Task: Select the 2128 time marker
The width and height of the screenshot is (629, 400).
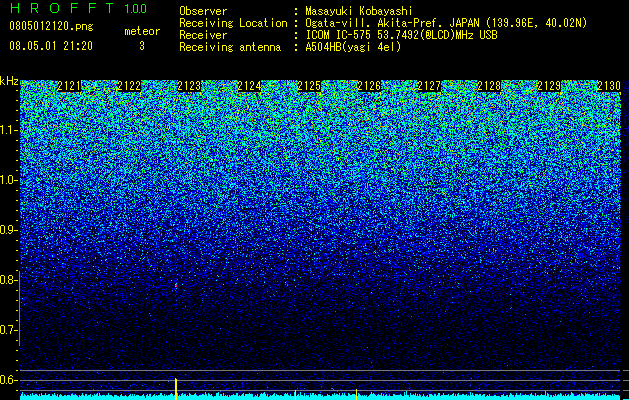Action: (x=489, y=86)
